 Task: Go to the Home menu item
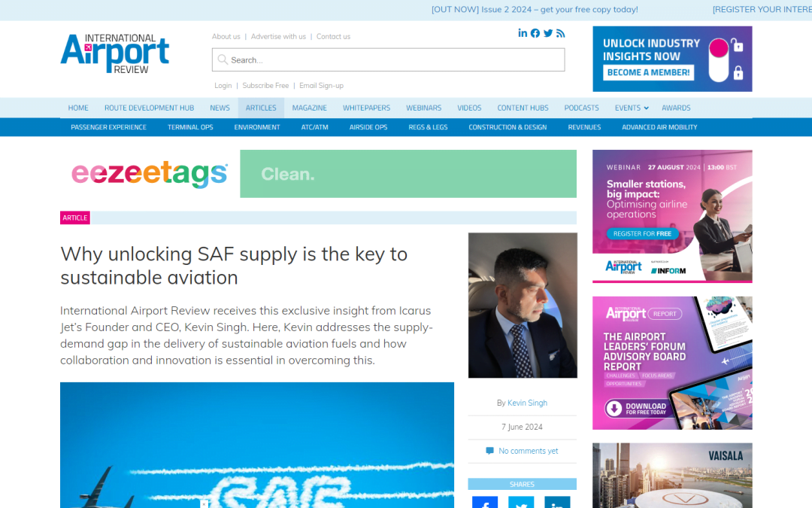click(x=78, y=108)
